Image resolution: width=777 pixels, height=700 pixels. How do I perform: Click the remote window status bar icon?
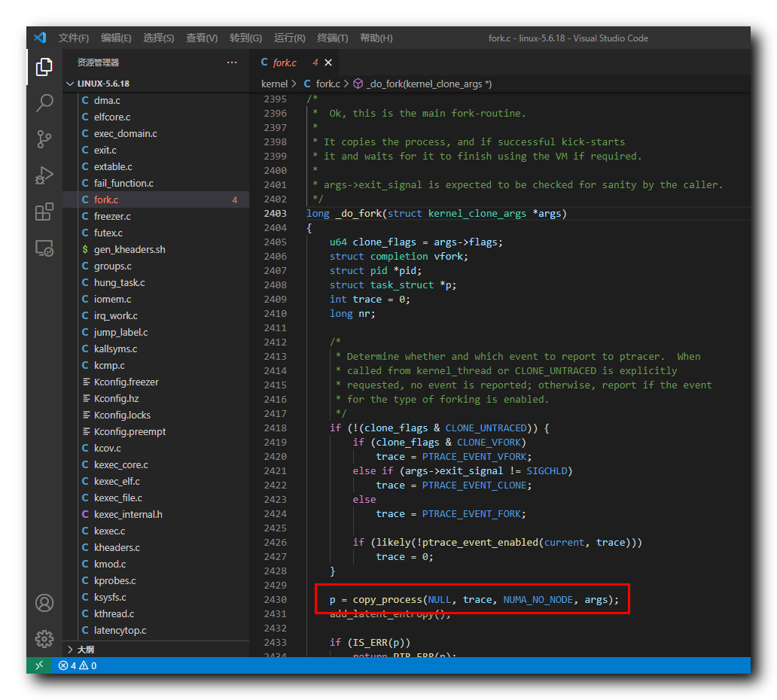coord(39,665)
